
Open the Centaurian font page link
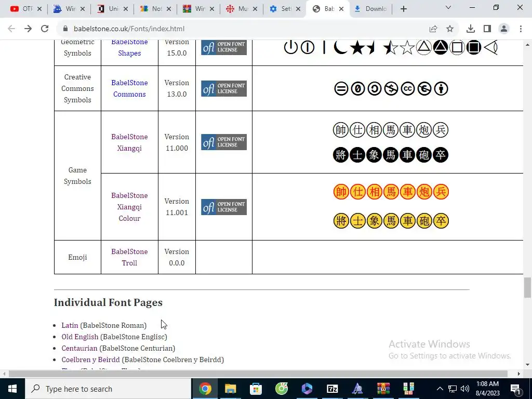79,348
